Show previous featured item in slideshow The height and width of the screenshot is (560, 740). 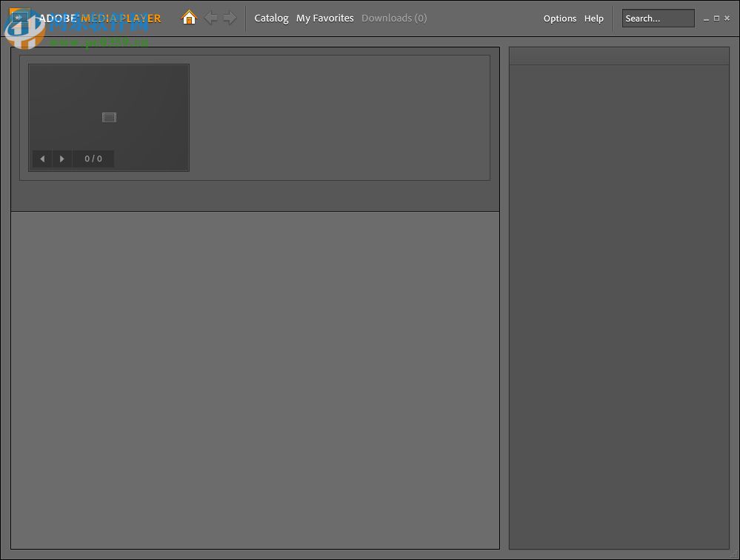point(42,159)
